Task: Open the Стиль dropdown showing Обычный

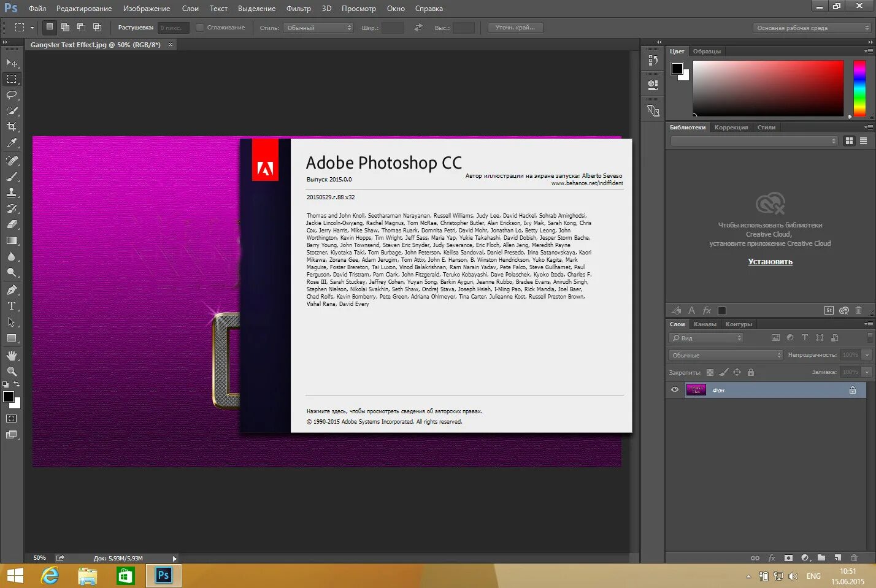Action: click(318, 28)
